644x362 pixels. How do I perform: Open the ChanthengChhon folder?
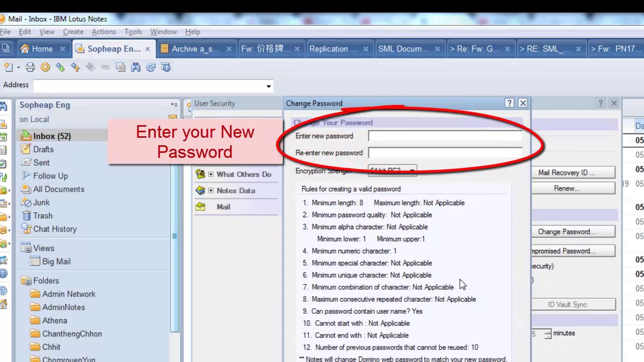(72, 334)
